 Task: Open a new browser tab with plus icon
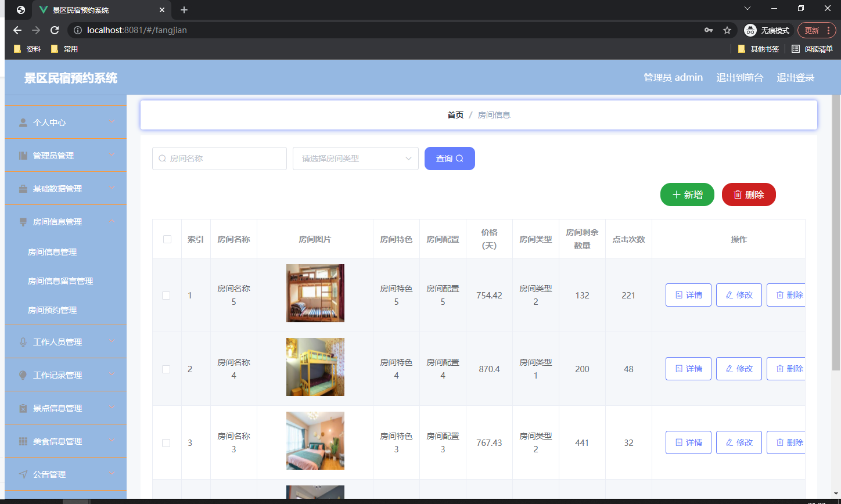coord(184,10)
